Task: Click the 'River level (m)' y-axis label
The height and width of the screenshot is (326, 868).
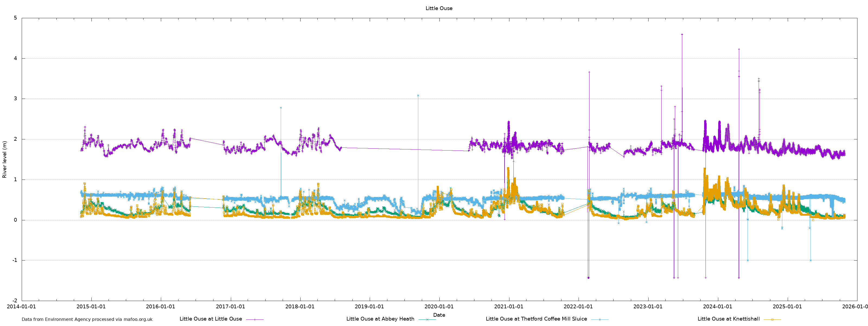Action: coord(5,160)
